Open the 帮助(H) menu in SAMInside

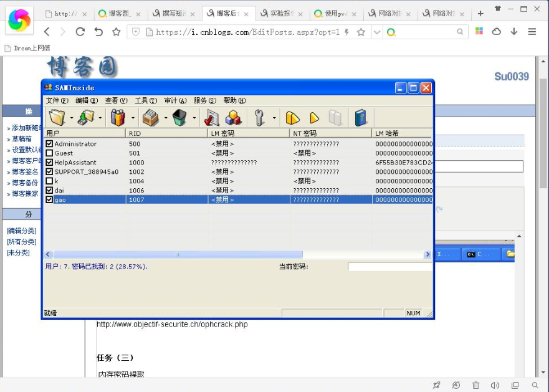[234, 100]
